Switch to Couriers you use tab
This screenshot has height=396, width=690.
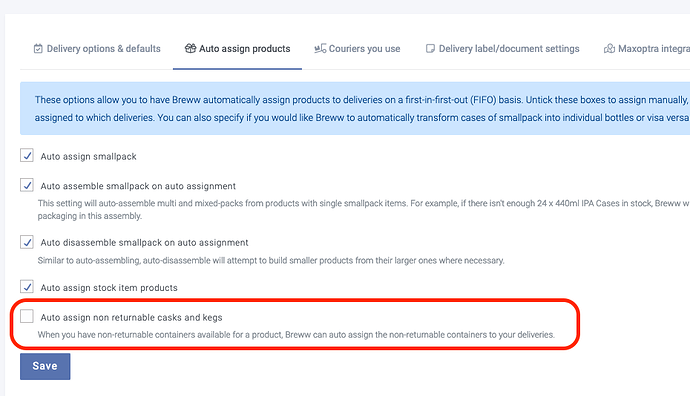point(357,49)
